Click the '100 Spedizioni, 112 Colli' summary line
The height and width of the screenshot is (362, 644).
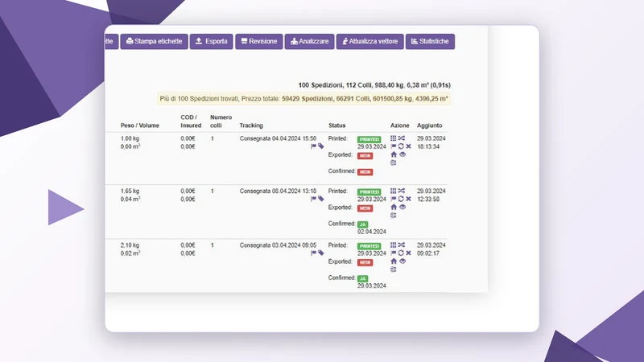point(374,85)
